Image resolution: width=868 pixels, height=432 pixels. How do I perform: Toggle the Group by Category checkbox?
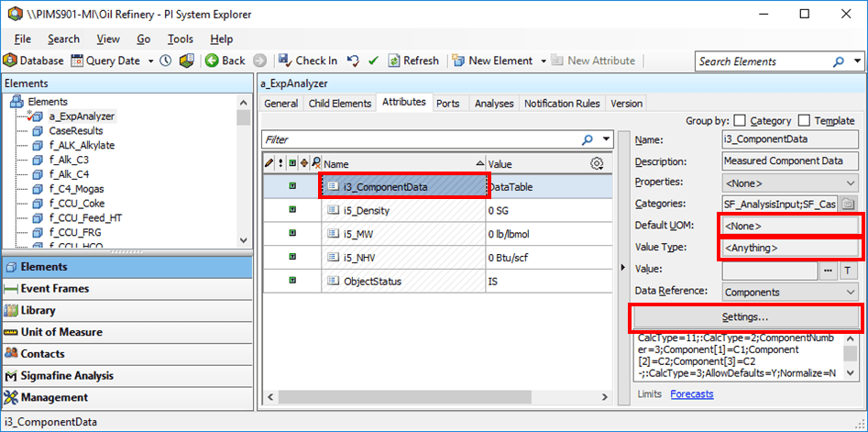(740, 120)
